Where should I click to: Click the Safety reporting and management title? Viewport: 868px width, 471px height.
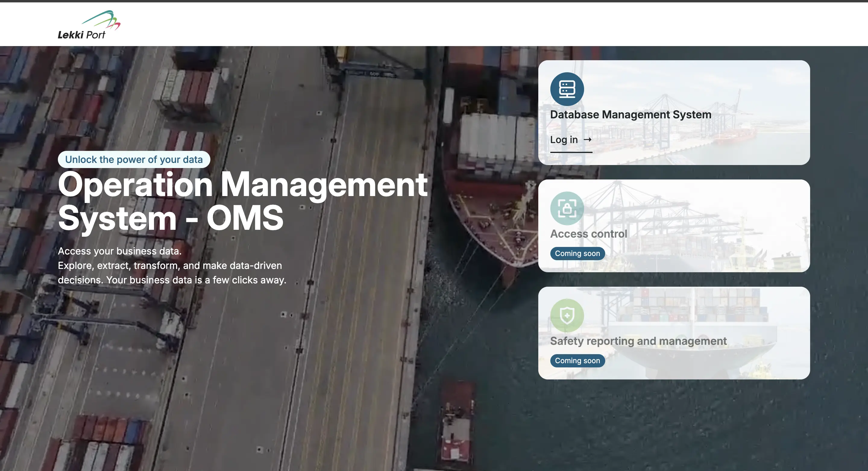tap(639, 341)
